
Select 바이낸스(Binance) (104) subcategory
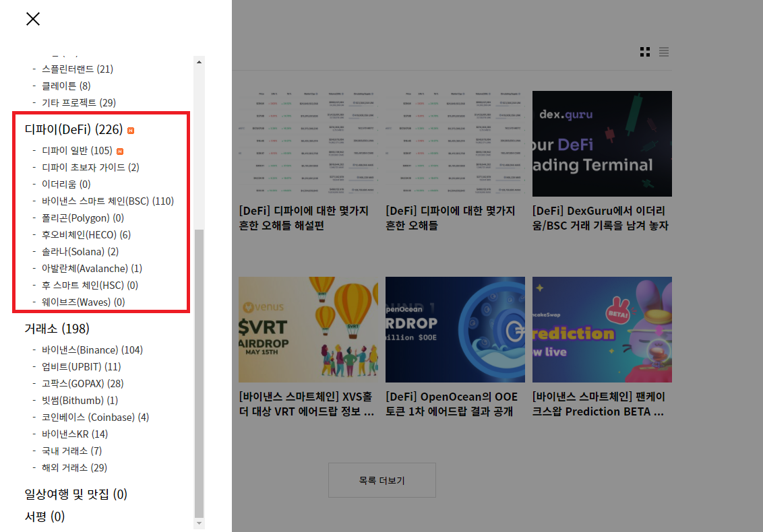(x=92, y=350)
